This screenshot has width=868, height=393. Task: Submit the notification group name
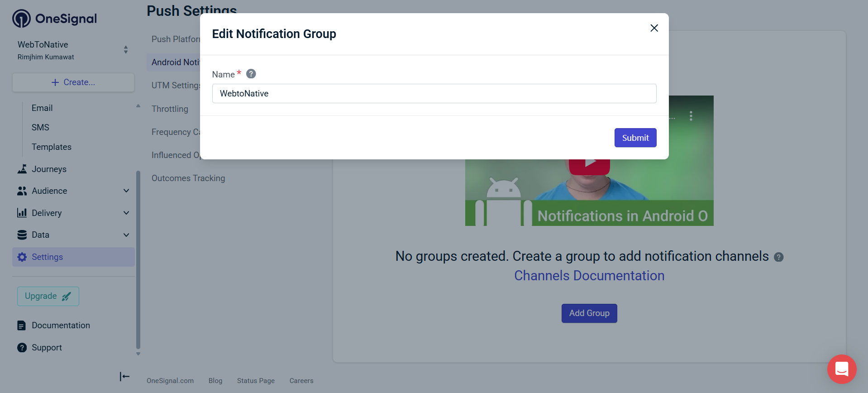pos(635,138)
